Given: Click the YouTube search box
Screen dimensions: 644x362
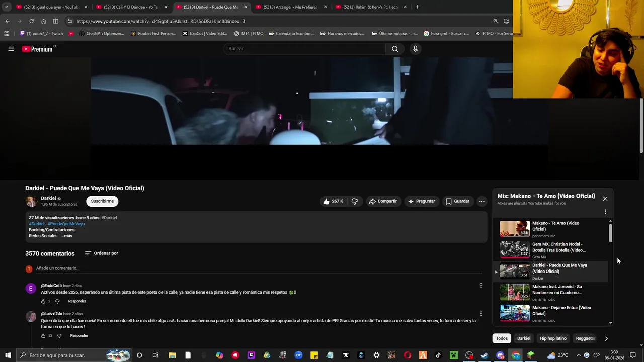Looking at the screenshot, I should point(304,49).
